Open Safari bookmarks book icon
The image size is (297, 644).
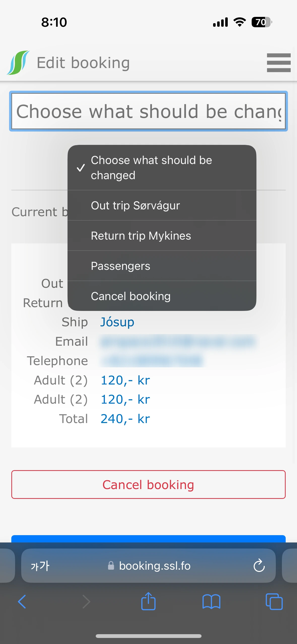[x=211, y=601]
